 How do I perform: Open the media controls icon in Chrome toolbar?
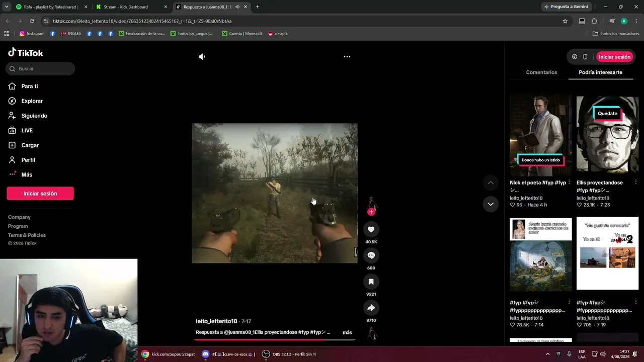612,21
